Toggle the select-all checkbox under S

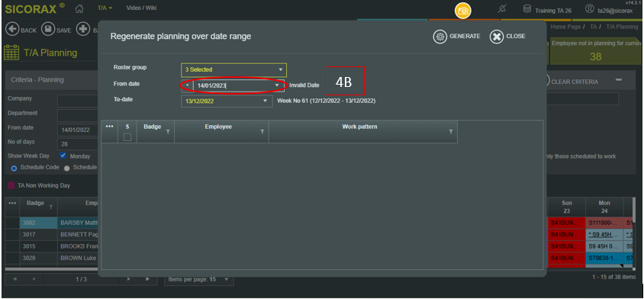(x=127, y=137)
